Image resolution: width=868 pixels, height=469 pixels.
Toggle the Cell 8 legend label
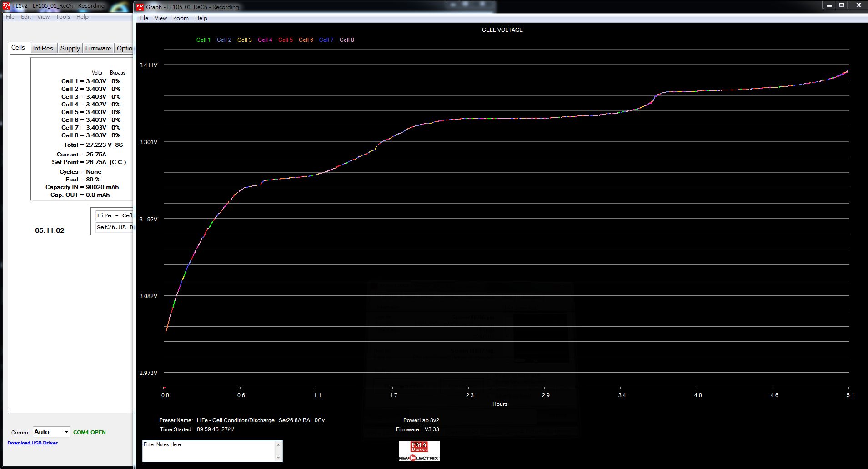(346, 40)
